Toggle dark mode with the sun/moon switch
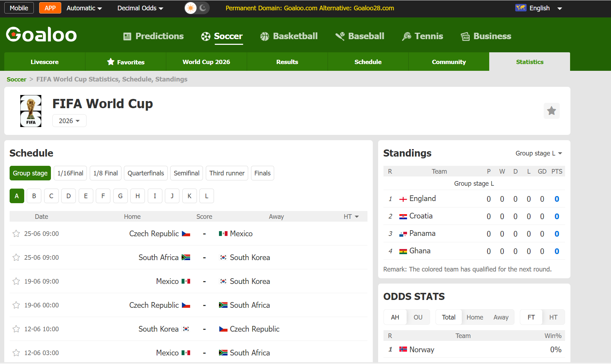The image size is (611, 364). click(197, 7)
